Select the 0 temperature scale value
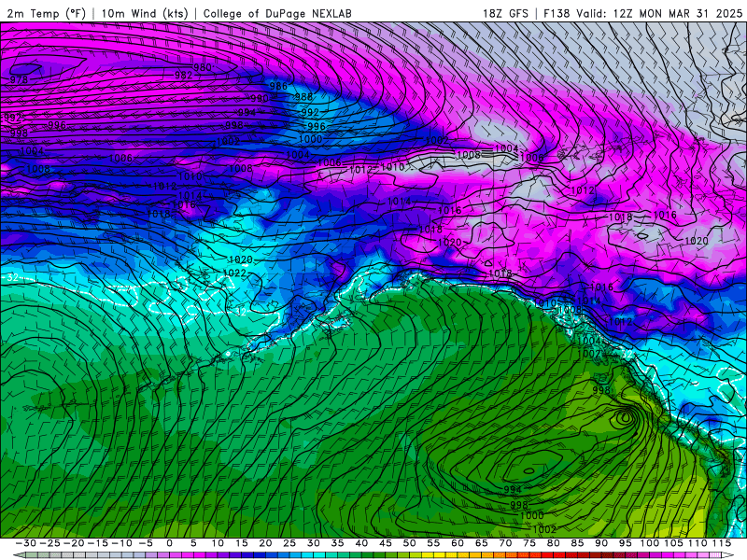 click(x=170, y=543)
